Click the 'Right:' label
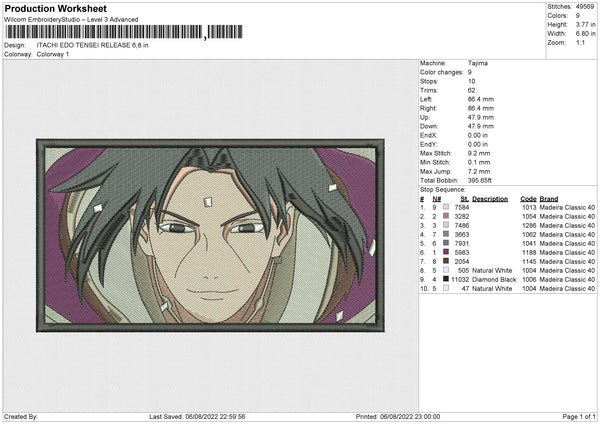Image resolution: width=600 pixels, height=424 pixels. click(x=428, y=108)
